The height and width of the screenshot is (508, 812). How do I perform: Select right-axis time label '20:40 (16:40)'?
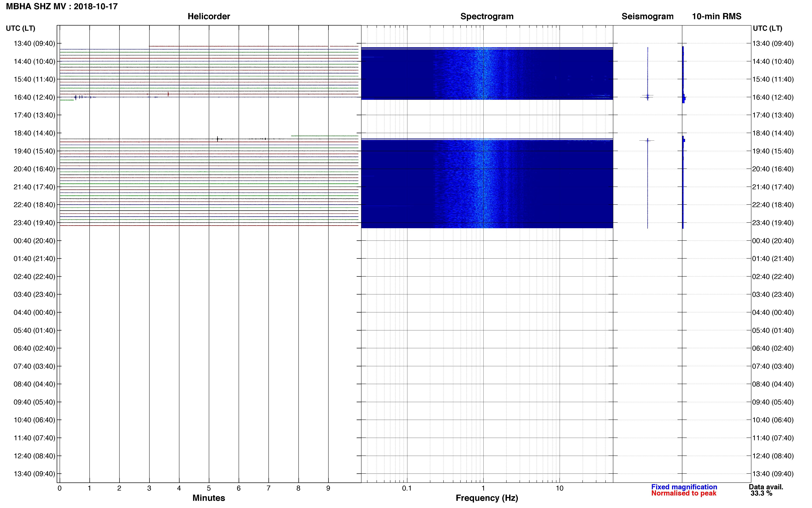(x=773, y=169)
